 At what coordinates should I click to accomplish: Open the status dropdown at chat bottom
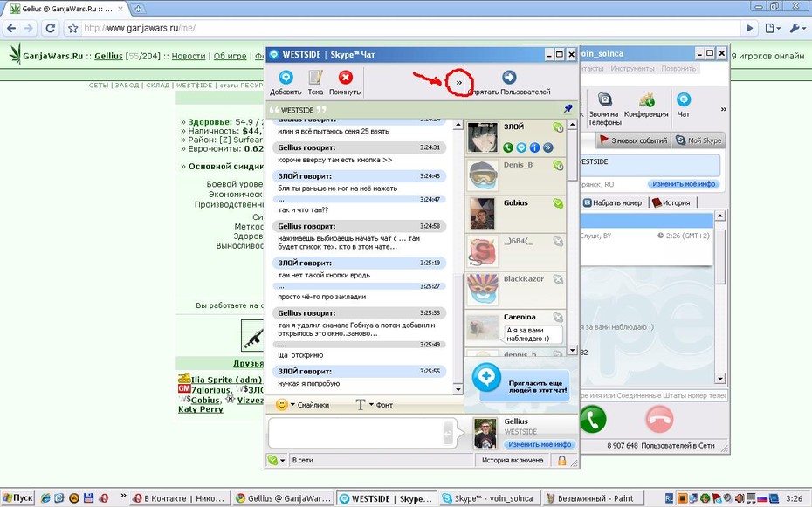tap(277, 460)
